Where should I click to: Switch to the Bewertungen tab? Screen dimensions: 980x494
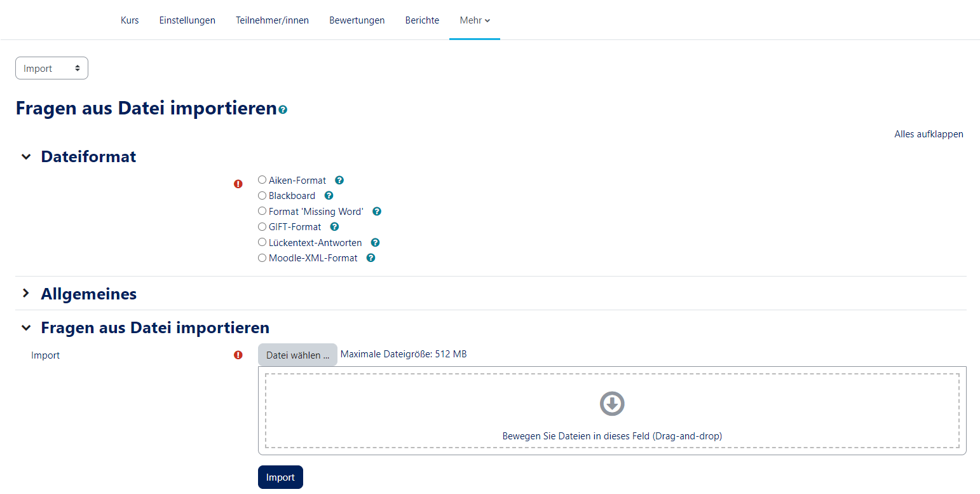point(357,20)
